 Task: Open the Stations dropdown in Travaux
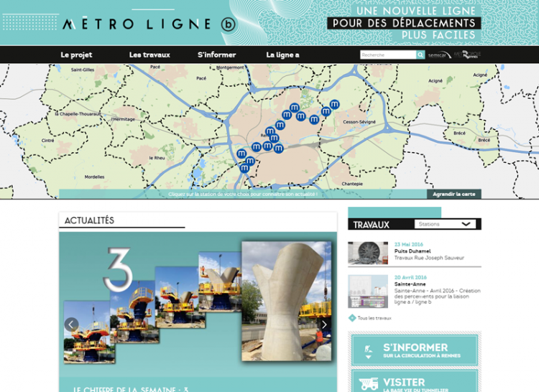point(445,224)
